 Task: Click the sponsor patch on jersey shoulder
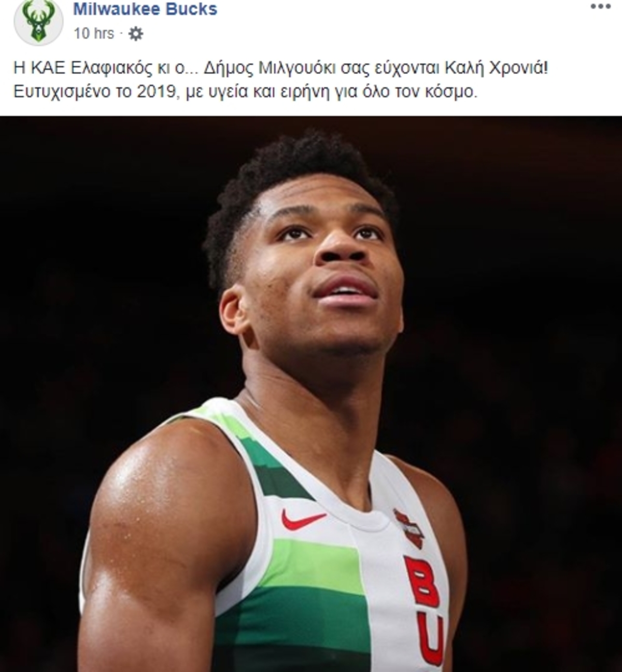pos(409,528)
